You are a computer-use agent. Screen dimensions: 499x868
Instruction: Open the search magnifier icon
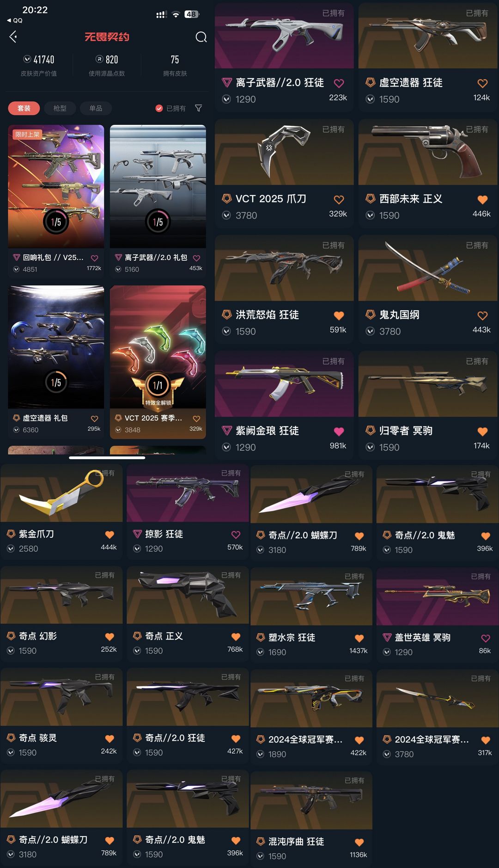click(201, 37)
